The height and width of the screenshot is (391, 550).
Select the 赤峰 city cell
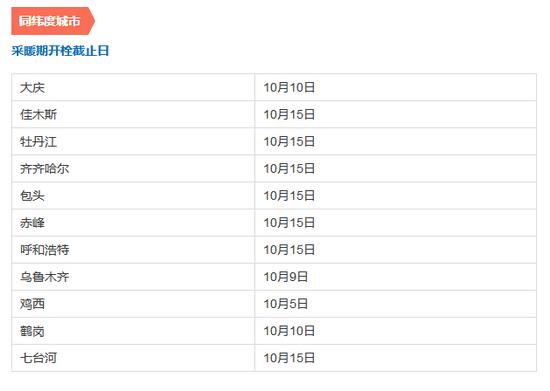[133, 223]
